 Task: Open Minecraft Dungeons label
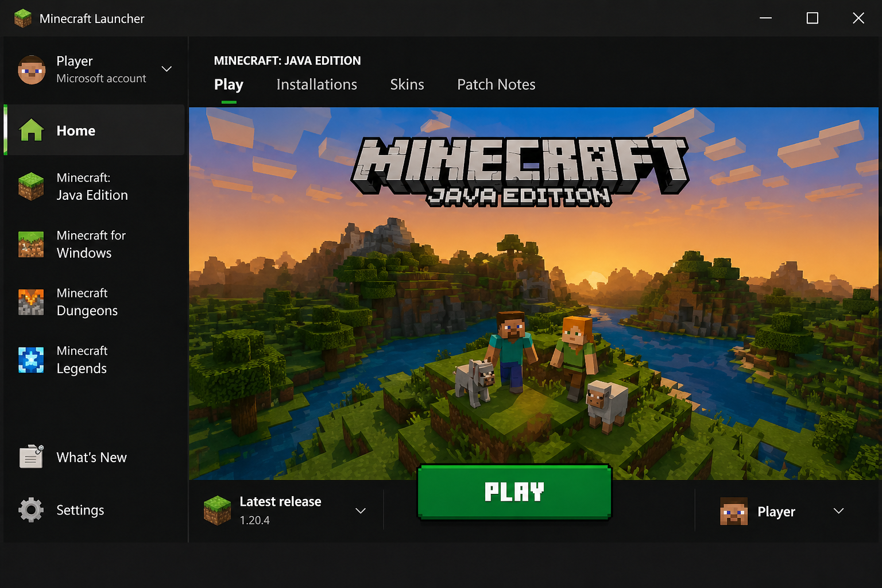point(87,302)
